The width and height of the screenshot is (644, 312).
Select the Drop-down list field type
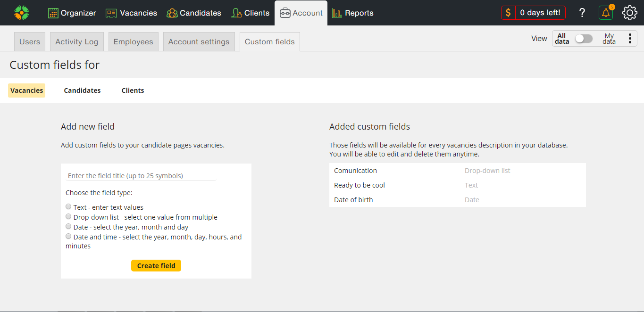(69, 217)
